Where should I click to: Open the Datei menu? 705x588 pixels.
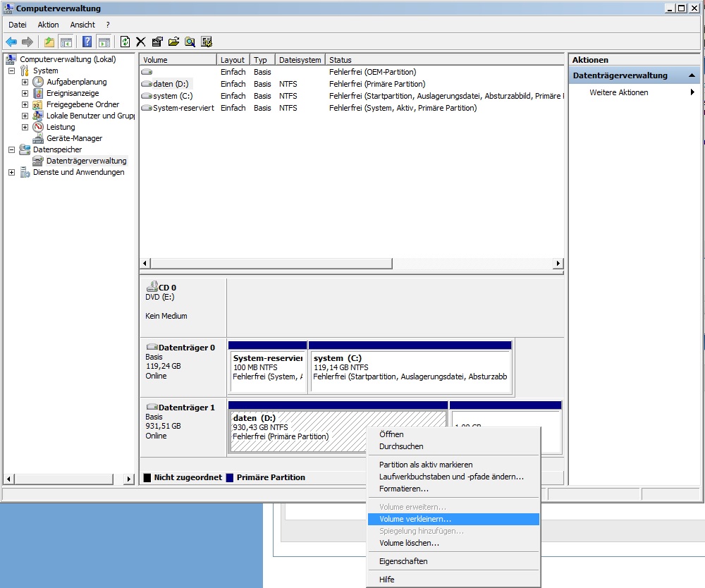click(x=18, y=25)
